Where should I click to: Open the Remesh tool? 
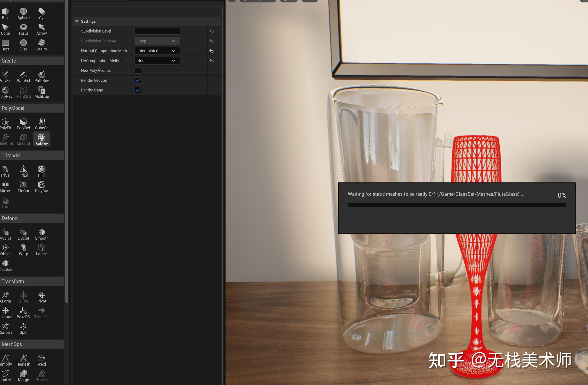click(x=24, y=360)
